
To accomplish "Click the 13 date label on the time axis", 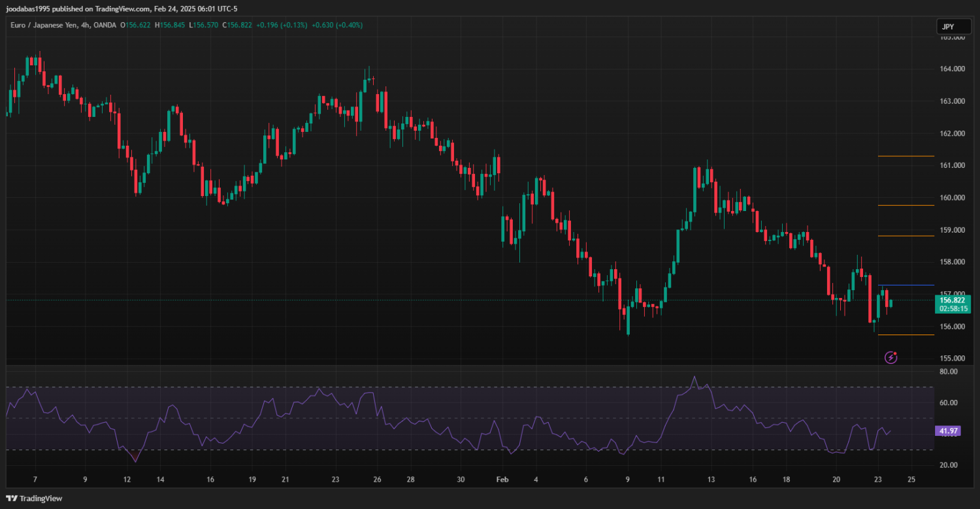I will pos(711,480).
